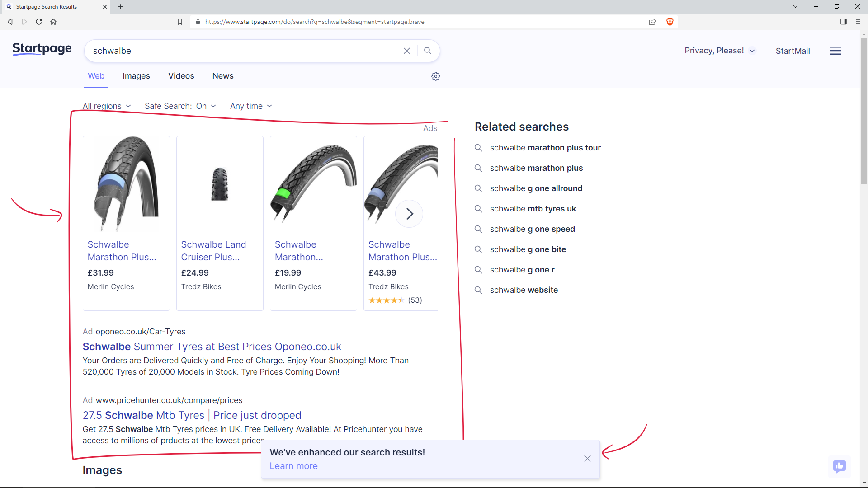Go to homepage using the home icon
Image resolution: width=868 pixels, height=488 pixels.
click(53, 21)
